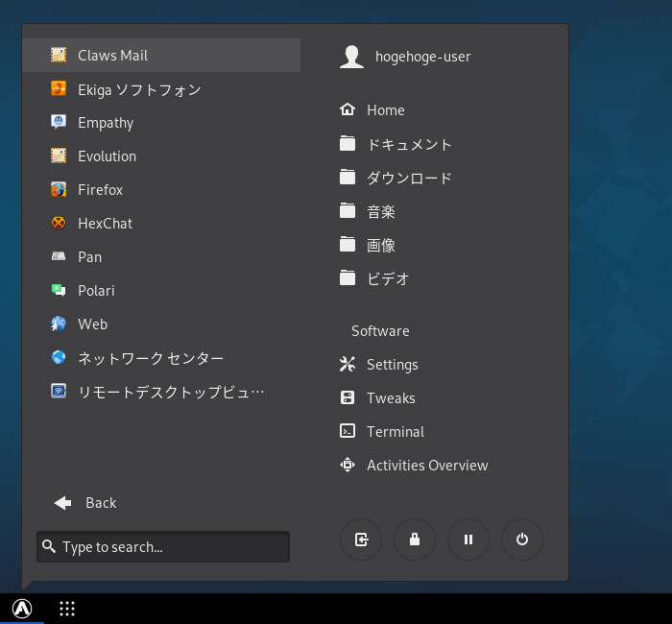Open HexChat application
This screenshot has width=672, height=624.
161,223
